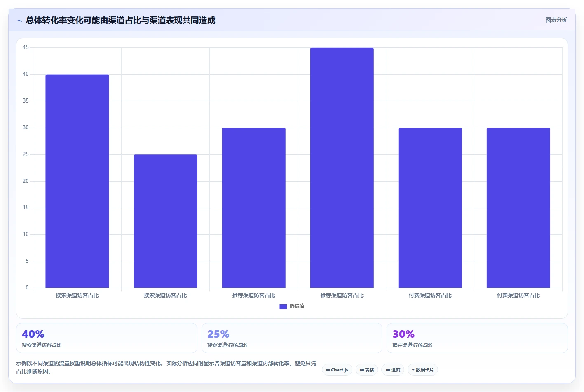Select the 40% stat card value

coord(33,334)
